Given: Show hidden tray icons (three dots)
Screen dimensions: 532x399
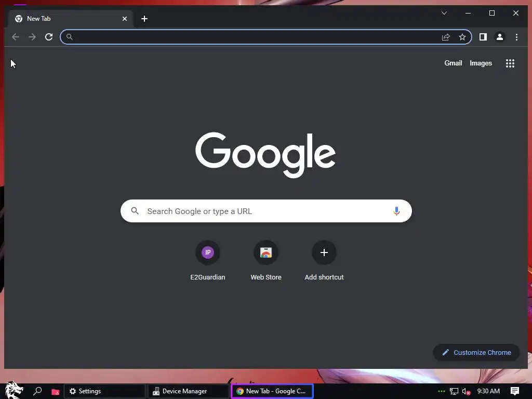Looking at the screenshot, I should pyautogui.click(x=442, y=391).
